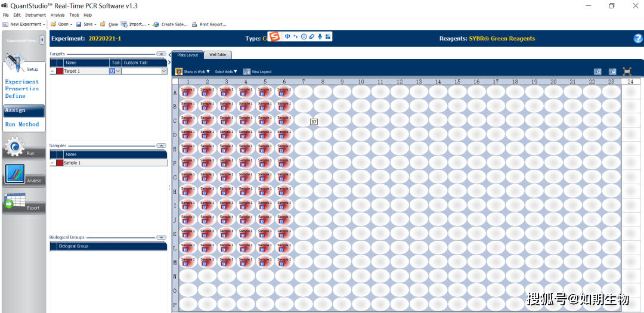The height and width of the screenshot is (313, 644).
Task: Toggle Target 1 assignment checkbox
Action: [52, 71]
